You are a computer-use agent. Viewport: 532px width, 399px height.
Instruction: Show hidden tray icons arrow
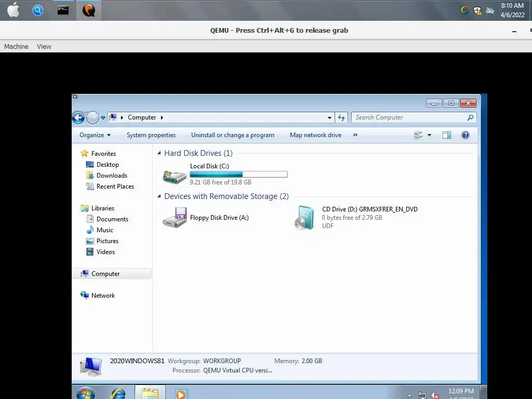pos(409,395)
